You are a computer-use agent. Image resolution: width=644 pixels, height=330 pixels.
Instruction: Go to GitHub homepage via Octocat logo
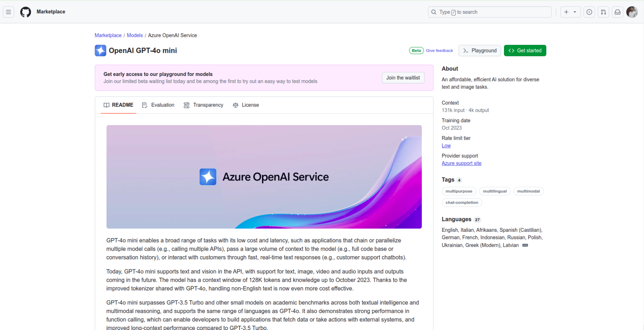tap(26, 12)
